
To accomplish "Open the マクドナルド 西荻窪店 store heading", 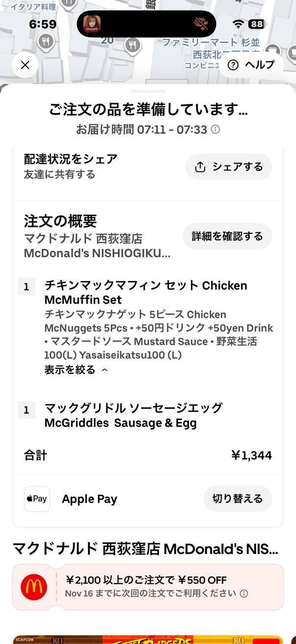I will click(145, 548).
